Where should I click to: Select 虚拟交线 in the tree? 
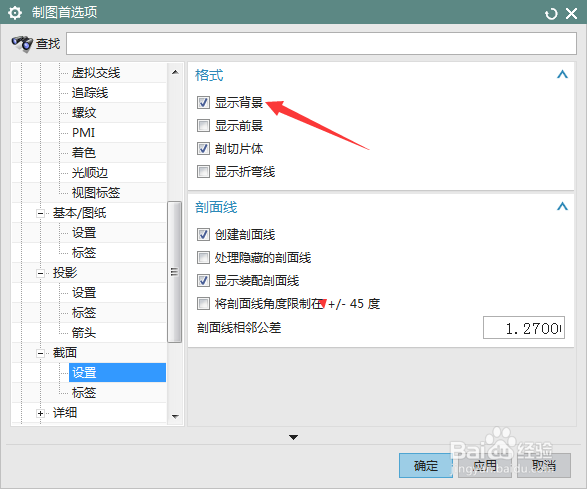pos(96,73)
